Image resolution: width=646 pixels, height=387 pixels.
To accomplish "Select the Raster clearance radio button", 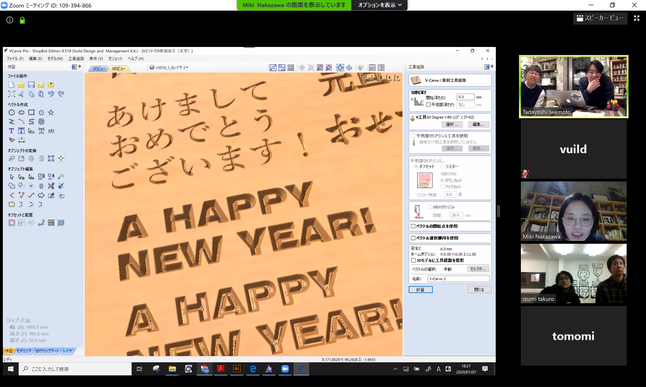I will 442,167.
